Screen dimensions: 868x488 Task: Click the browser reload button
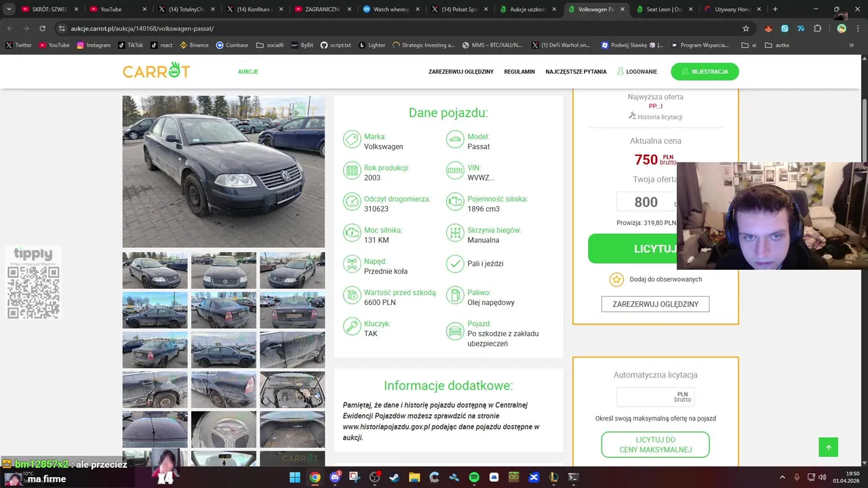[42, 28]
